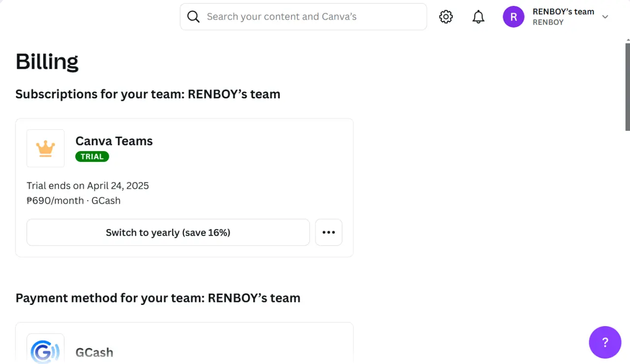
Task: Open the notifications bell
Action: point(478,17)
